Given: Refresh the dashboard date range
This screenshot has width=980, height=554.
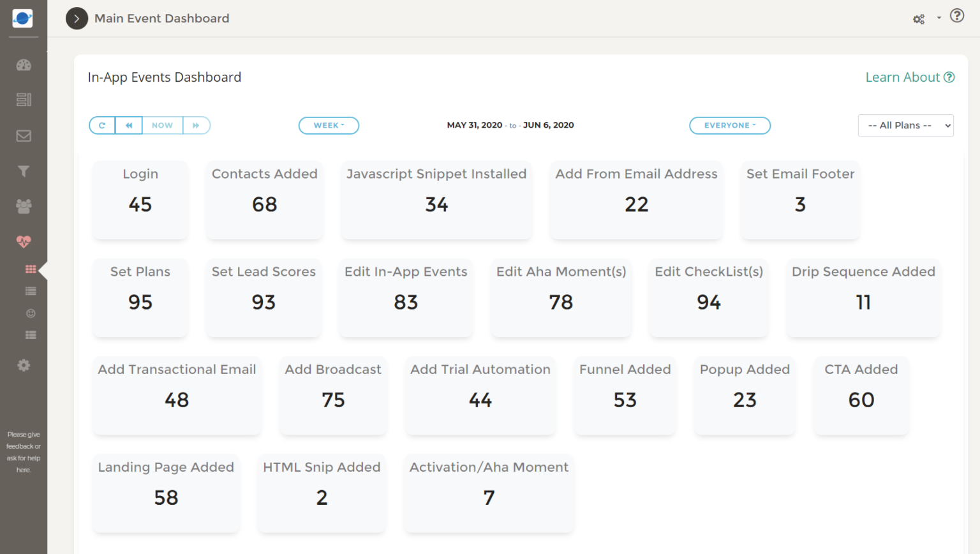Looking at the screenshot, I should [x=102, y=126].
